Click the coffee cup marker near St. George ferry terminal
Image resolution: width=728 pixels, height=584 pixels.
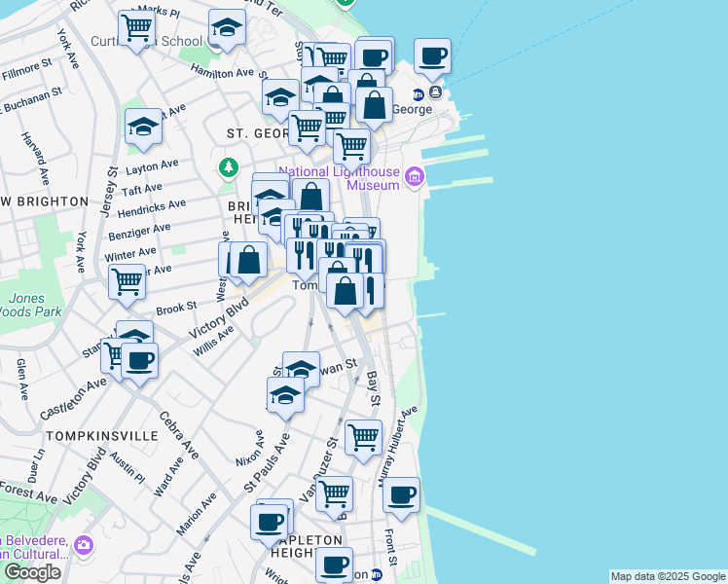click(432, 58)
